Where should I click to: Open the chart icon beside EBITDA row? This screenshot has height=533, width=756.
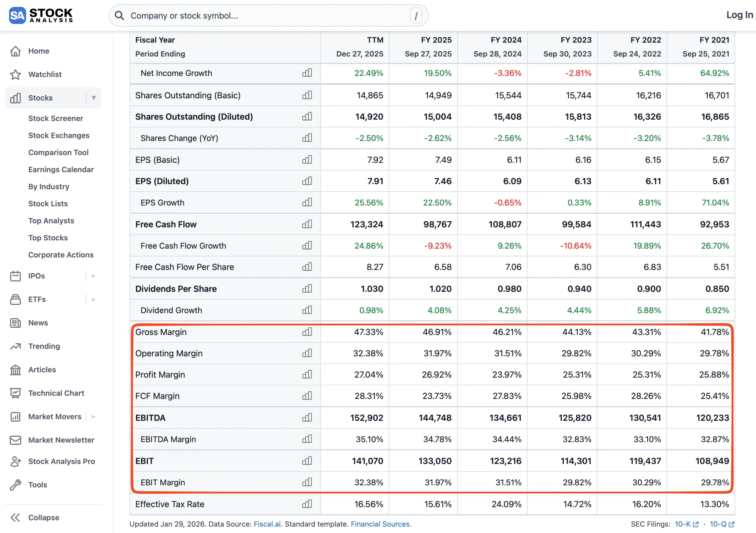point(307,418)
